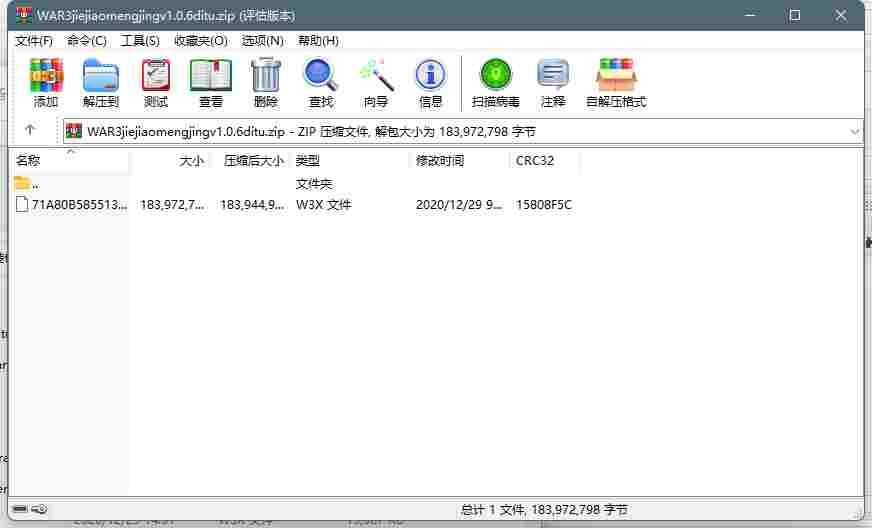Open the Favorites (收藏夹) menu
The height and width of the screenshot is (528, 872).
tap(201, 41)
